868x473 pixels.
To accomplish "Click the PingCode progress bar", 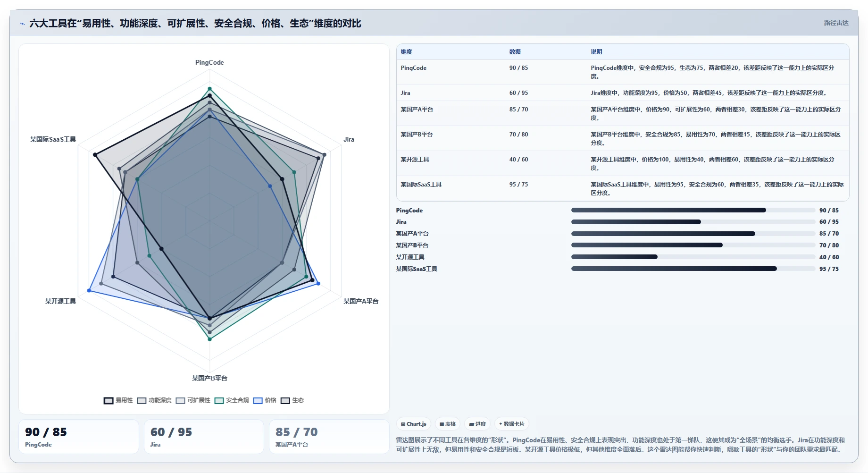I will click(693, 210).
